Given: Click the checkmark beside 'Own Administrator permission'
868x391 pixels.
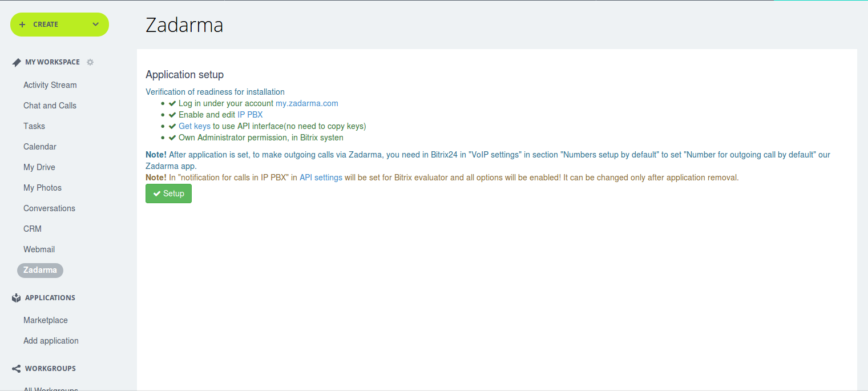Looking at the screenshot, I should pos(172,138).
